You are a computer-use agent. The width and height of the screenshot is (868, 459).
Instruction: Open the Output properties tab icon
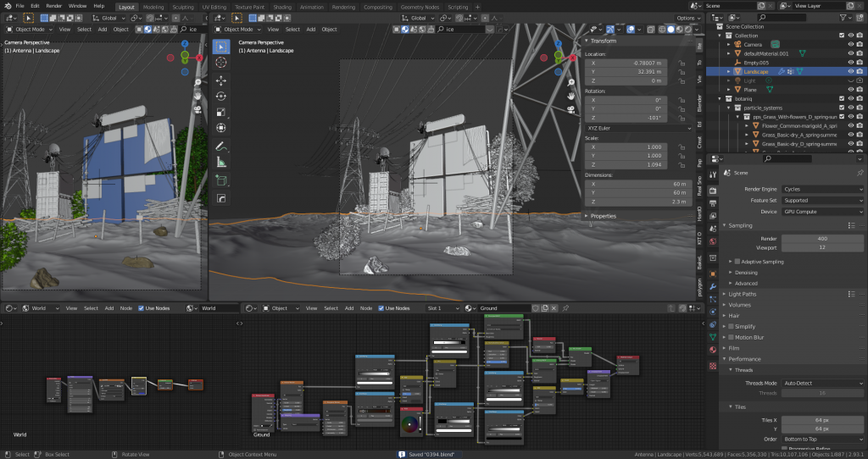tap(712, 203)
